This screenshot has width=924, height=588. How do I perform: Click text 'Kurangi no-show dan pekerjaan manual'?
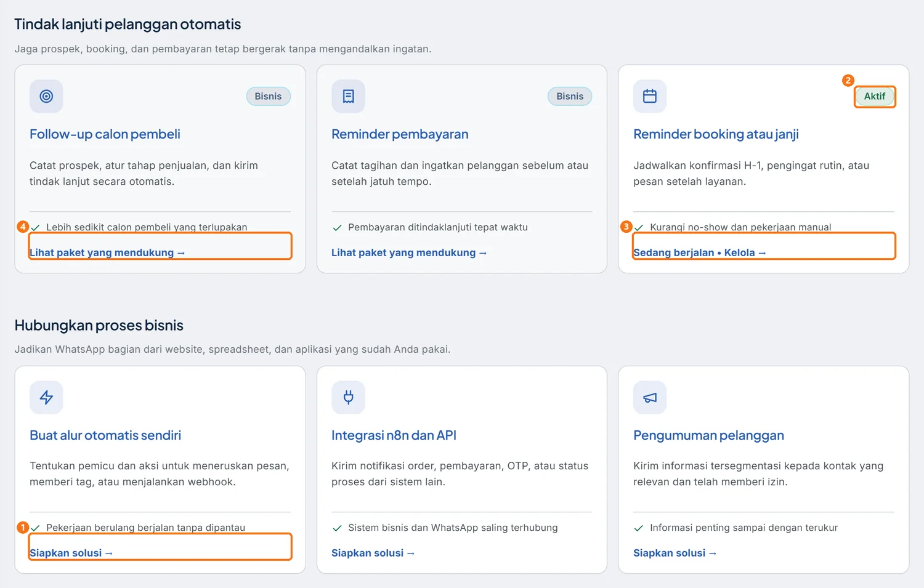click(740, 227)
